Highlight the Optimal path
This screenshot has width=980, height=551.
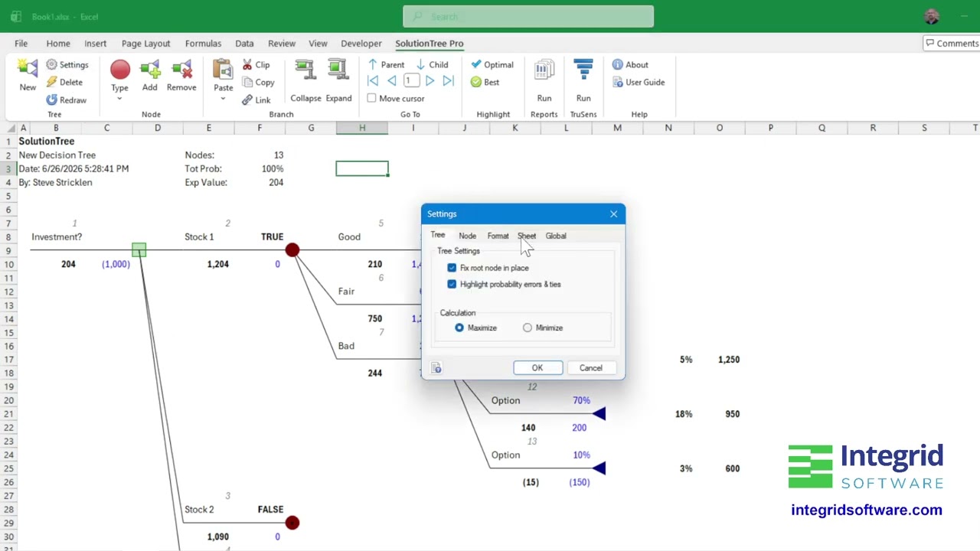point(492,65)
